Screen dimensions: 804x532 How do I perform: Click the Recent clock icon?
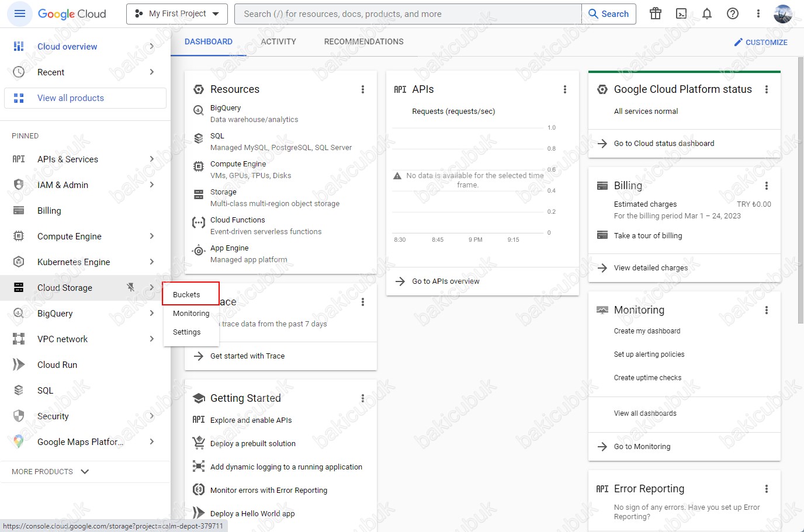click(x=19, y=72)
